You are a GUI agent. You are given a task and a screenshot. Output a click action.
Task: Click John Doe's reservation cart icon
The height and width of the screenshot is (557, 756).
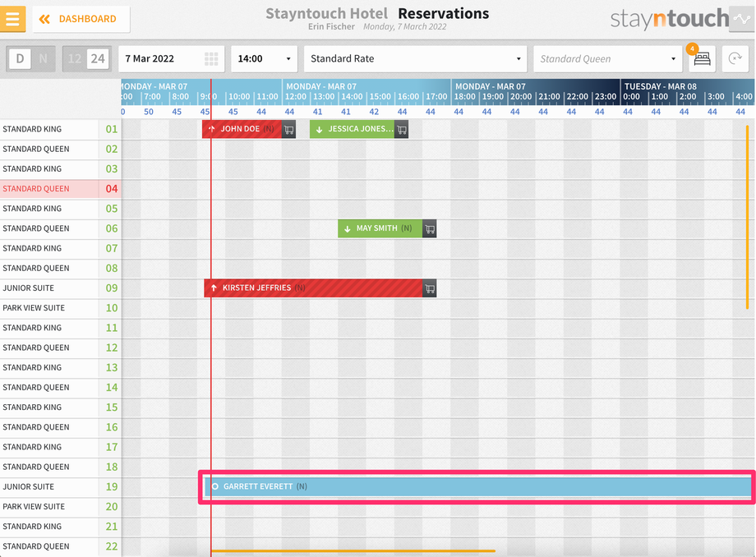[x=288, y=129]
